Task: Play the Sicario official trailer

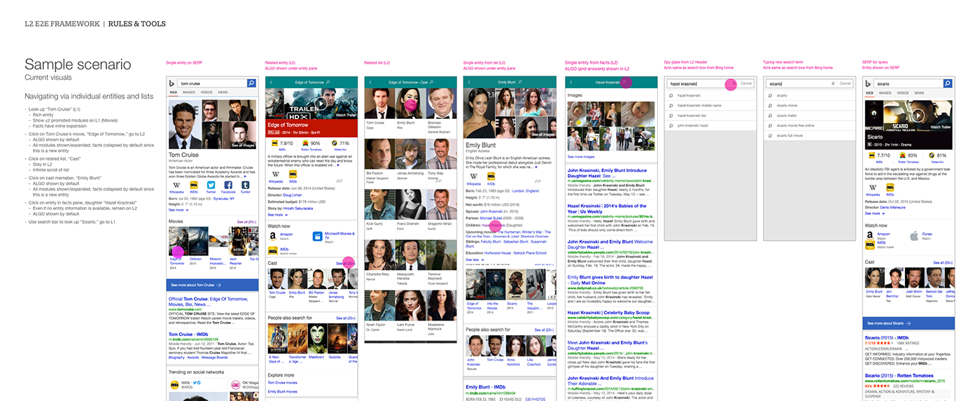Action: click(918, 115)
